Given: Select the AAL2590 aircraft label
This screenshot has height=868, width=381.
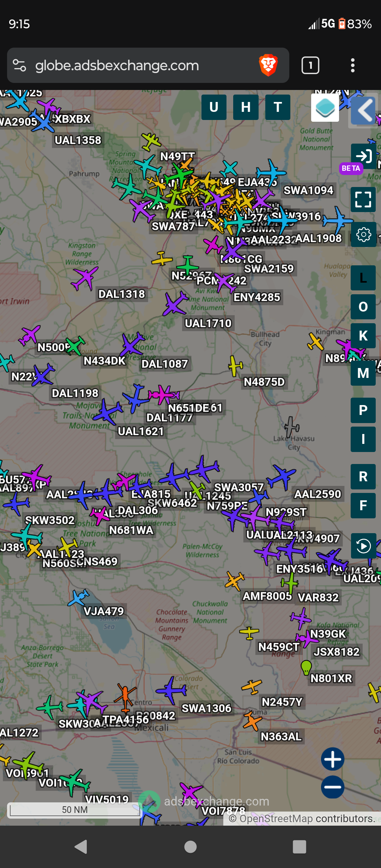Looking at the screenshot, I should (x=318, y=494).
